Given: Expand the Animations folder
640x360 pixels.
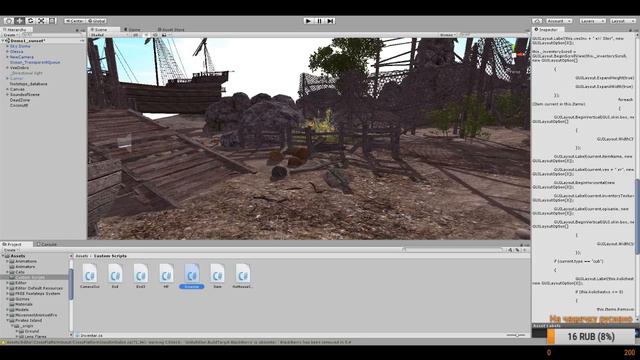Looking at the screenshot, I should pos(7,261).
